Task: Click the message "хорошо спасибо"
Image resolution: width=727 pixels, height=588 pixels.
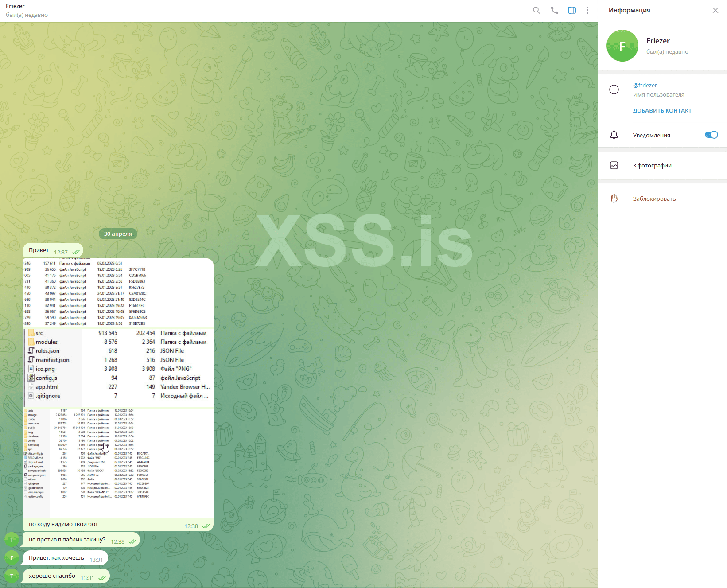Action: pos(66,576)
